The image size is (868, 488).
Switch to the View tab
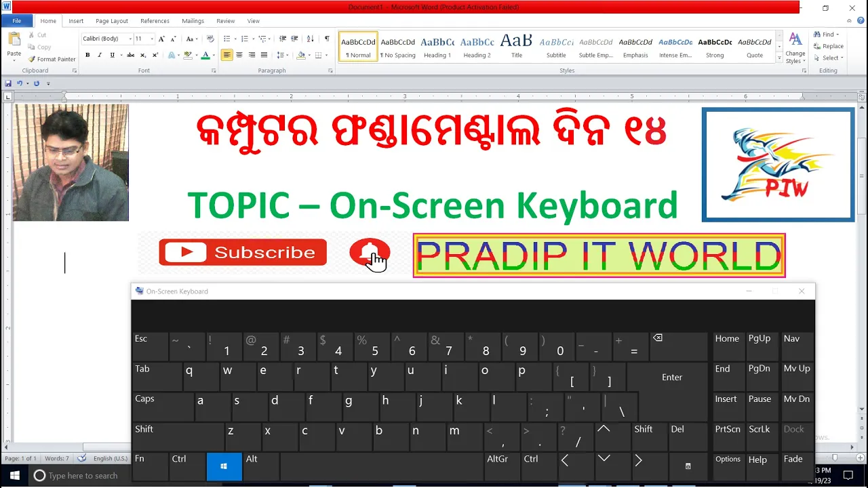coord(254,21)
